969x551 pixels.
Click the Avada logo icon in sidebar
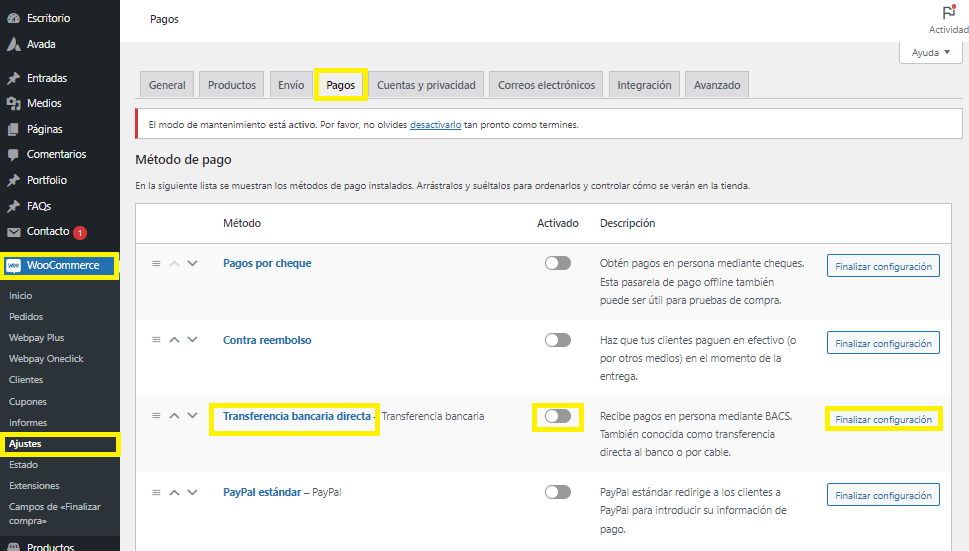pyautogui.click(x=13, y=44)
